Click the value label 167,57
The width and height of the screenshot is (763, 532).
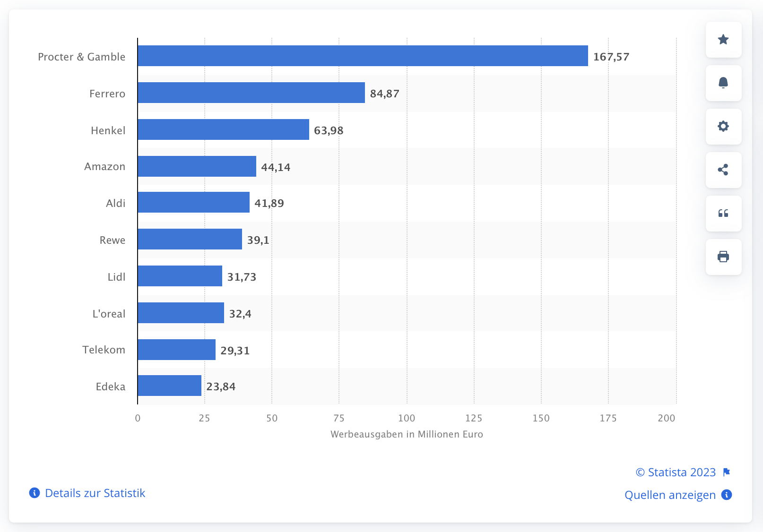pos(611,57)
